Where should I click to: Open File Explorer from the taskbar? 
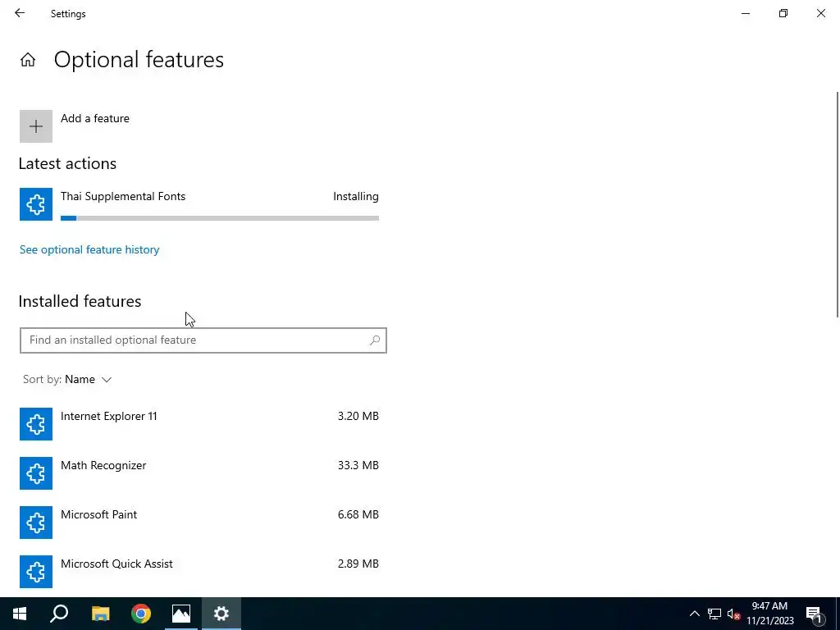[100, 614]
